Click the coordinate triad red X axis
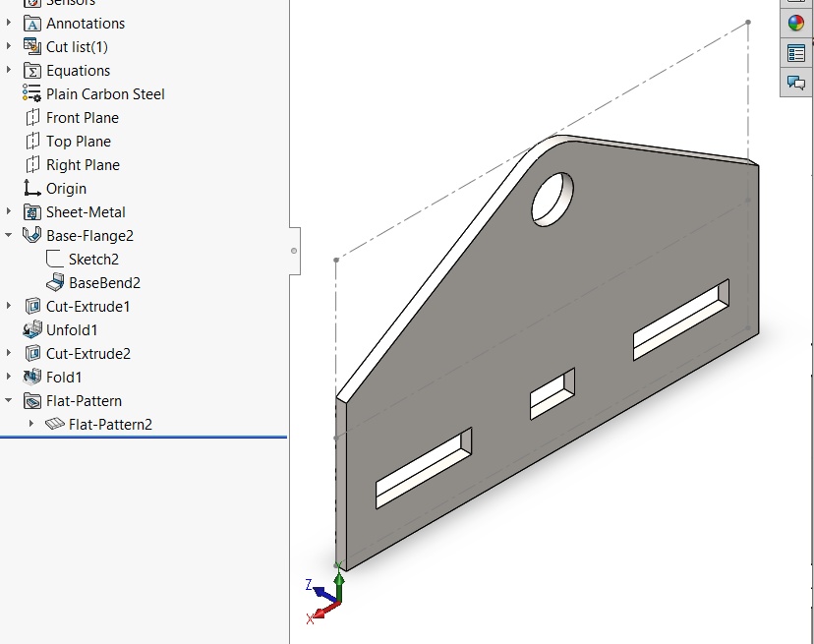Screen dimensions: 814x644 click(327, 610)
